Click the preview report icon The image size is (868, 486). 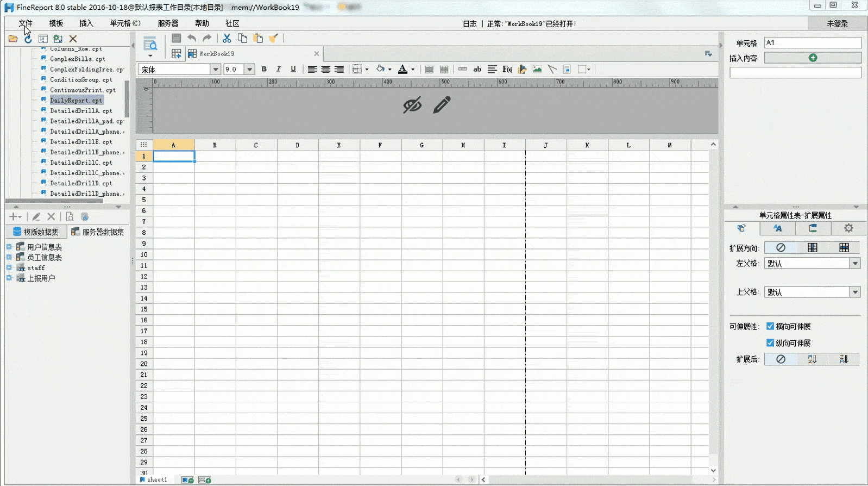coord(150,43)
